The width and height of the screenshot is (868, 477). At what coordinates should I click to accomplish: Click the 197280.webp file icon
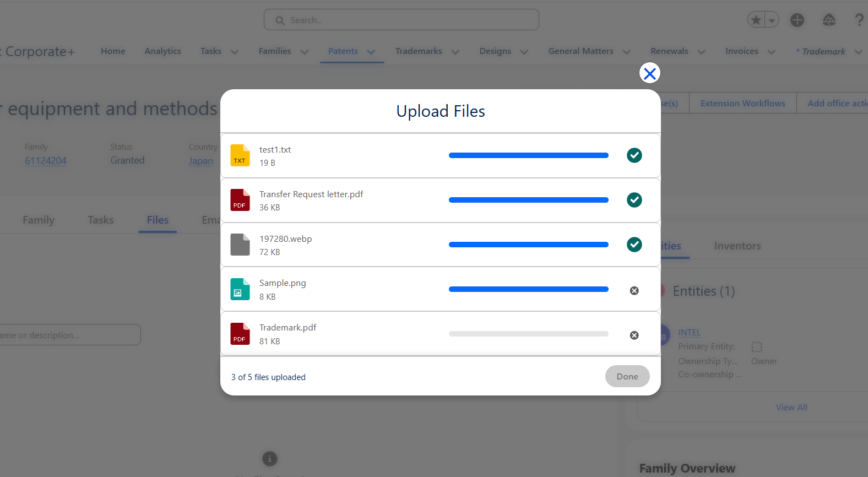(240, 245)
